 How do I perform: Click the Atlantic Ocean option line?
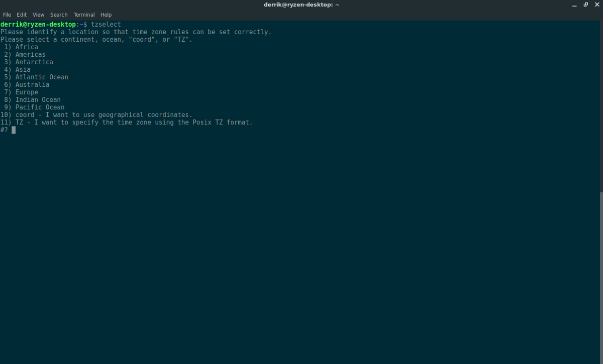coord(42,77)
